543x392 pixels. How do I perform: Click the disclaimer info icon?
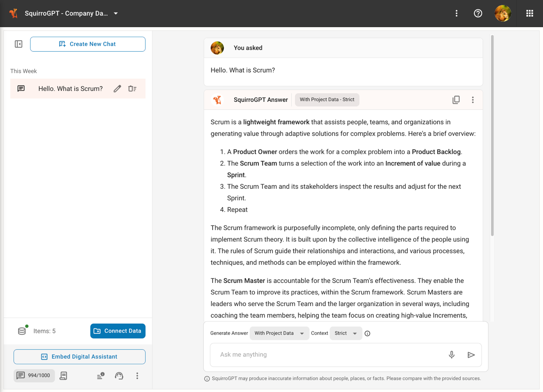[x=207, y=378]
